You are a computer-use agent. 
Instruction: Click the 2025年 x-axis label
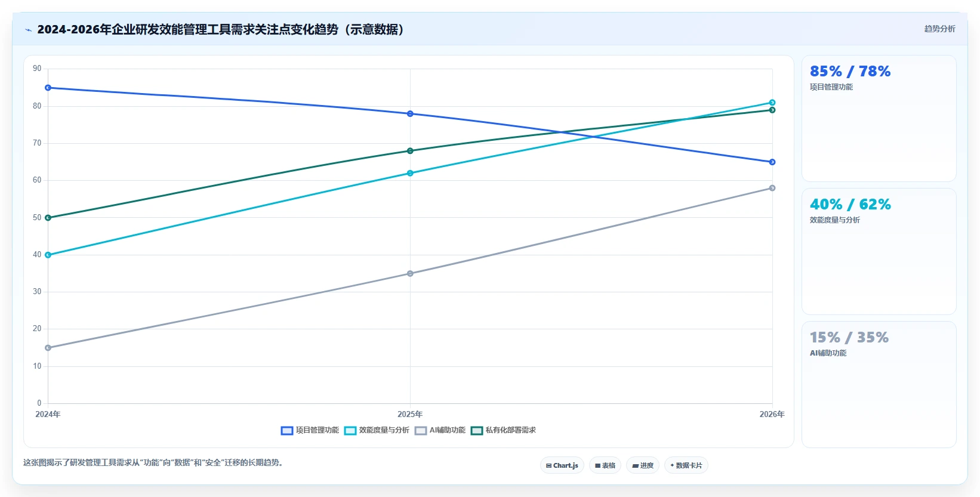tap(410, 414)
